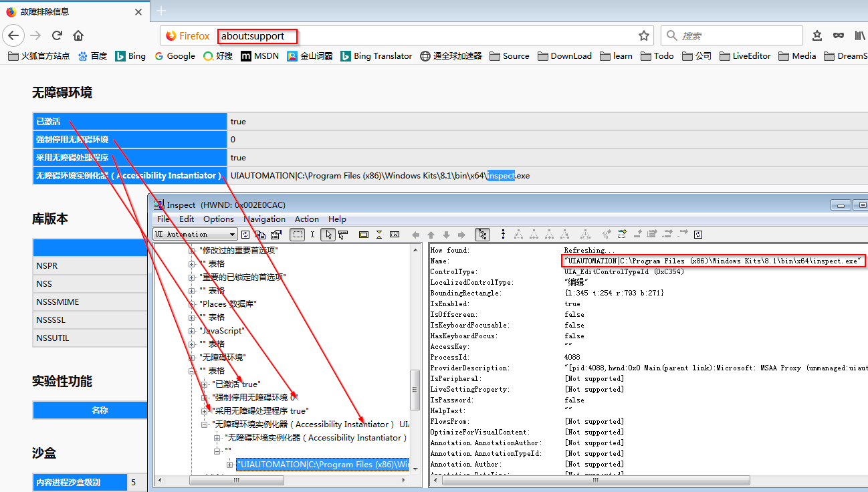868x492 pixels.
Task: Select the "强制停用无障碍环境 0" tree row
Action: (254, 397)
